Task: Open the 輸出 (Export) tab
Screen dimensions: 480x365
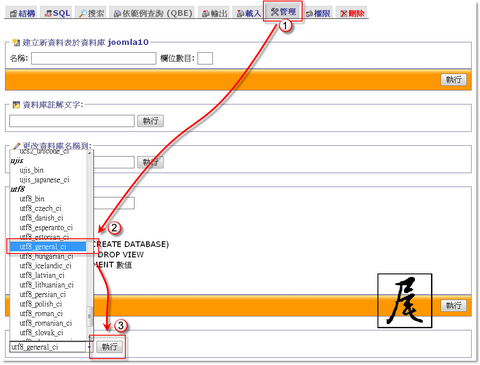Action: click(x=215, y=13)
